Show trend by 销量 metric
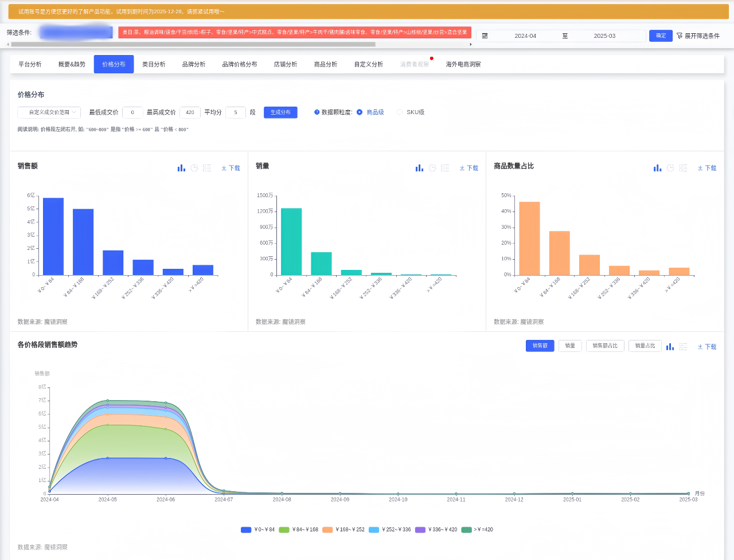734x560 pixels. point(570,346)
